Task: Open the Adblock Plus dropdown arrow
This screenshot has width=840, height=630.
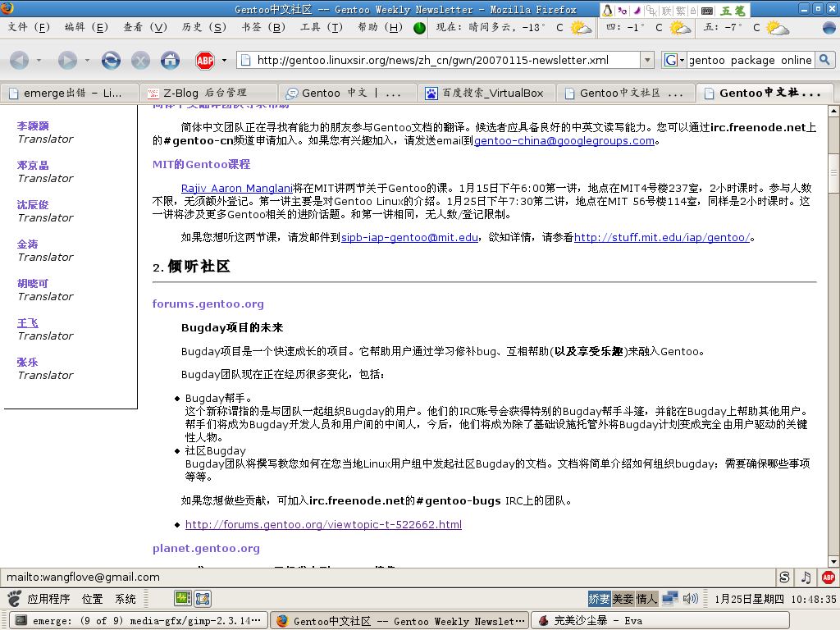Action: pos(224,61)
